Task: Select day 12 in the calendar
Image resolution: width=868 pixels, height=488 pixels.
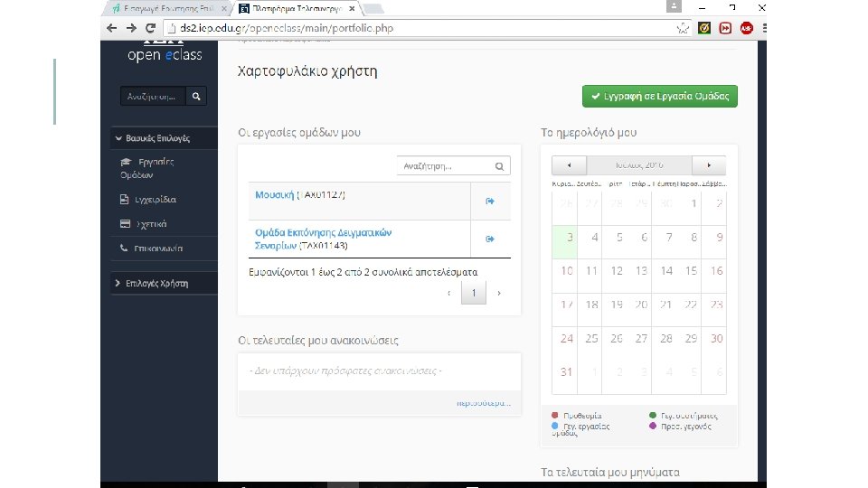Action: (617, 271)
